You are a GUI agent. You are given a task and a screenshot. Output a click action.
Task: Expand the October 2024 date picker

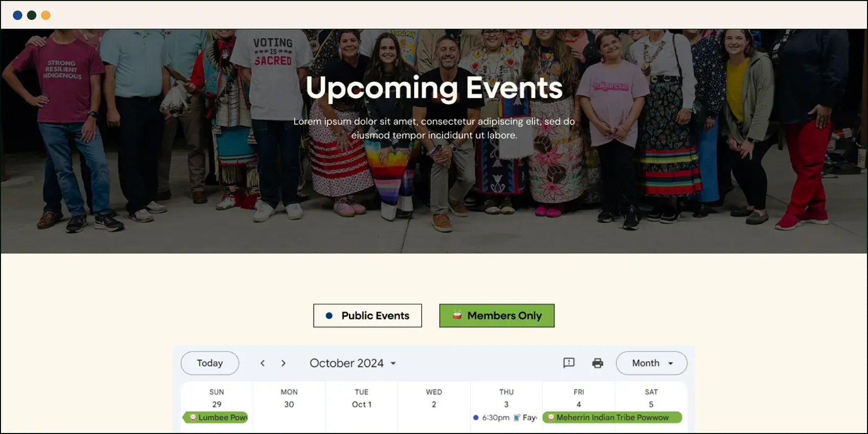[x=353, y=363]
